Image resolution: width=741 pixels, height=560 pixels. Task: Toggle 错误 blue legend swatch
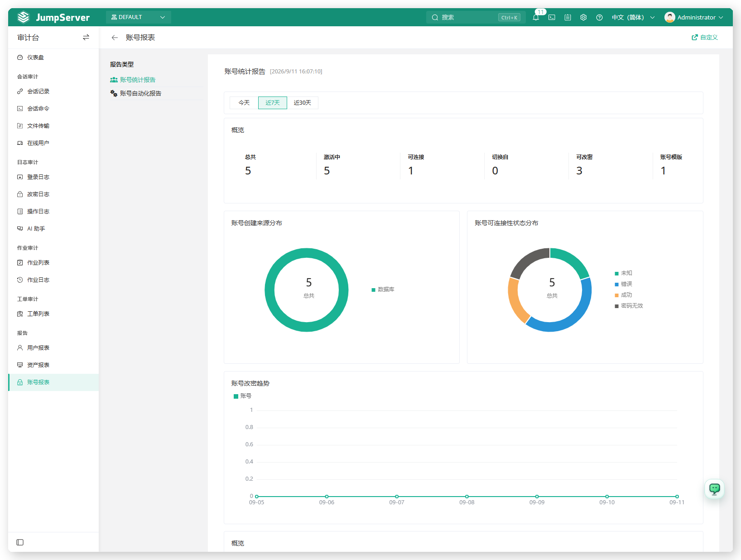pyautogui.click(x=616, y=285)
